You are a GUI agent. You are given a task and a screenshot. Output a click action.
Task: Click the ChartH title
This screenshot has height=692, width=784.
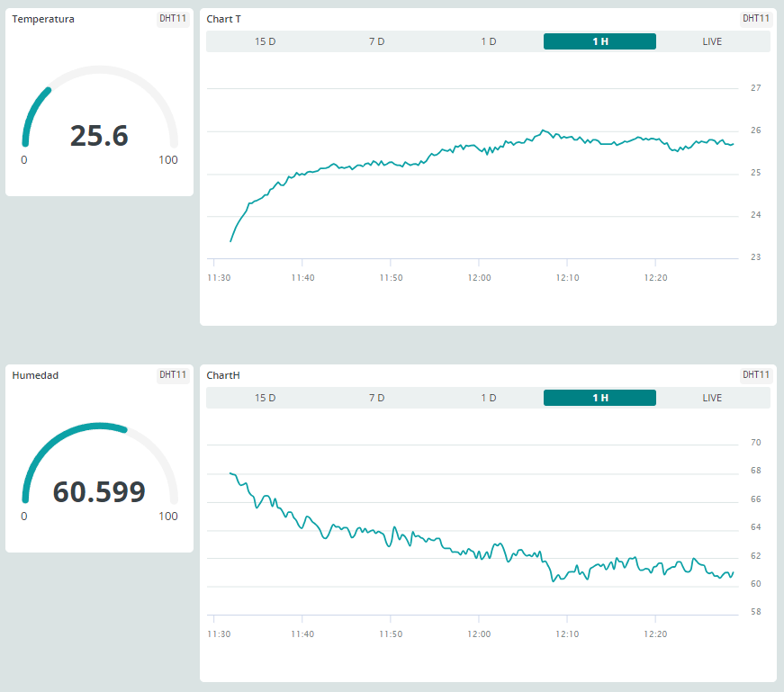point(223,375)
